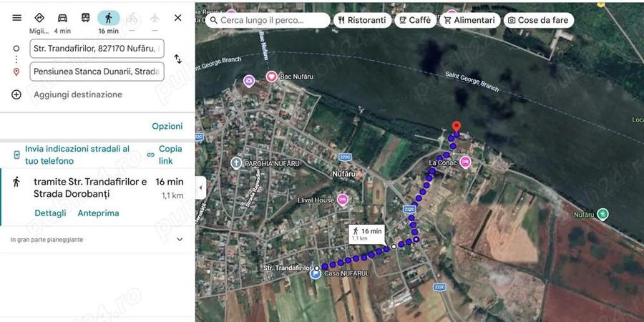Select the driving travel mode icon
The height and width of the screenshot is (322, 644).
click(x=62, y=18)
